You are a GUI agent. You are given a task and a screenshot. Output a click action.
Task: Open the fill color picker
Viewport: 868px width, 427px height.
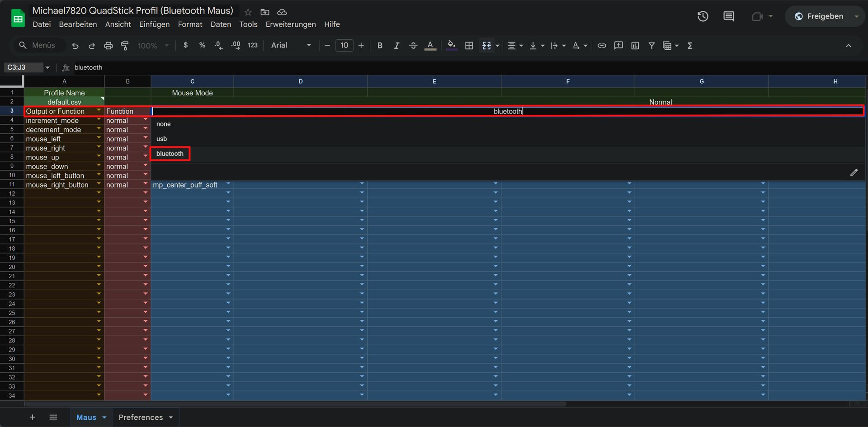click(451, 46)
